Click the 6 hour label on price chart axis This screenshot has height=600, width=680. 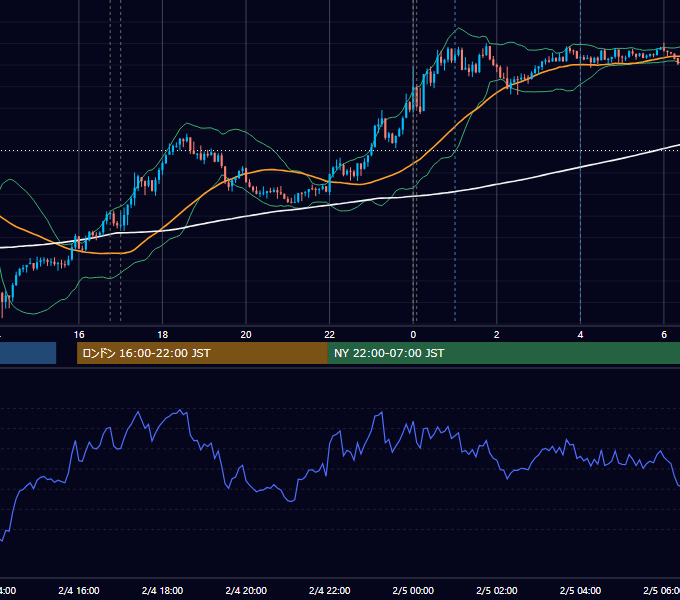664,335
